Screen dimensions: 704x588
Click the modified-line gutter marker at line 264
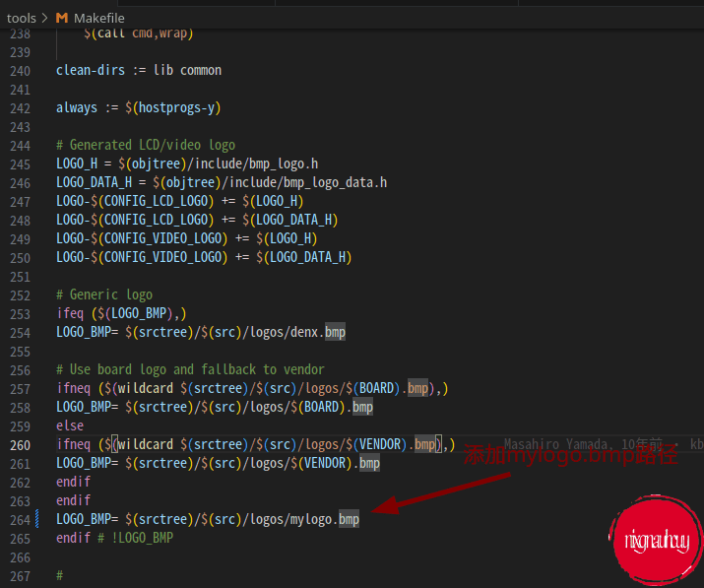point(37,519)
